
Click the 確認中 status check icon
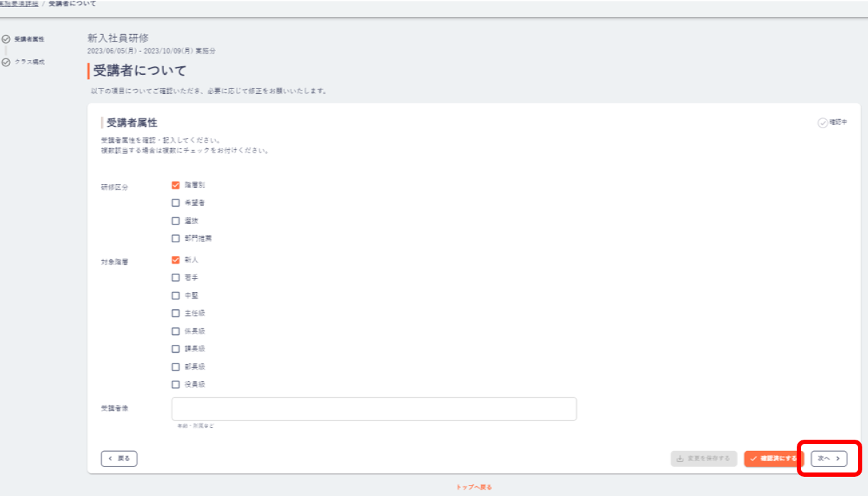(x=822, y=123)
